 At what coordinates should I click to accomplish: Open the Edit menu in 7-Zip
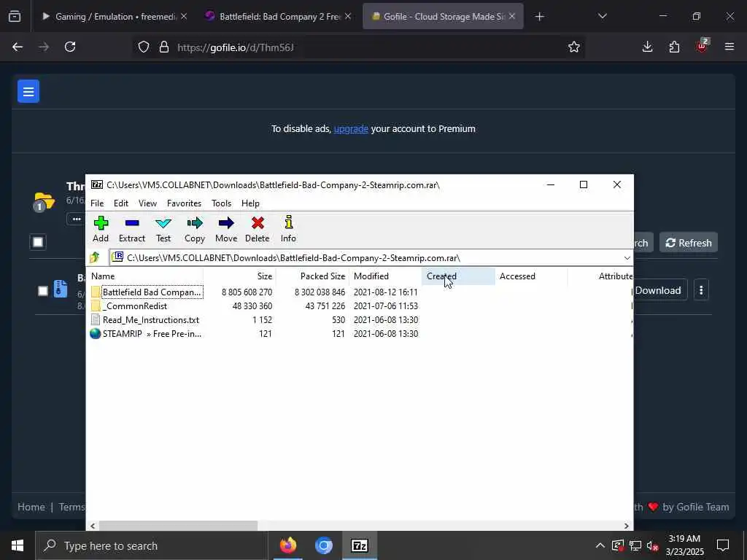point(121,203)
